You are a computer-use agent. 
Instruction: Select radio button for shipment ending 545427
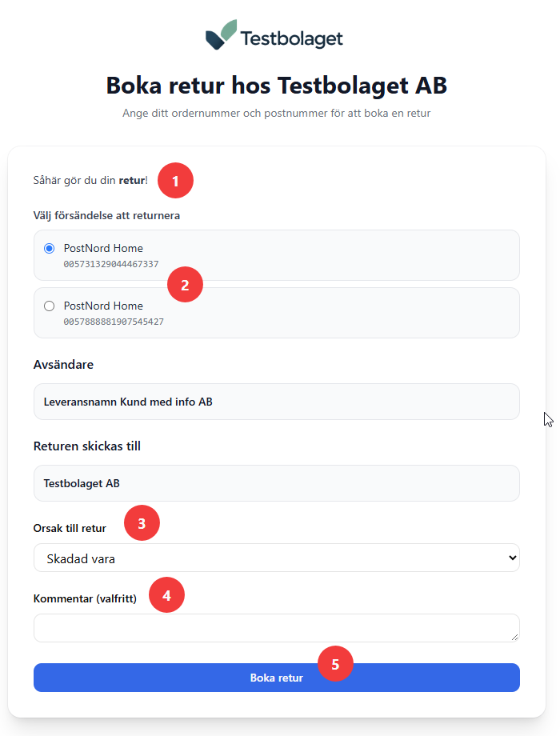click(50, 306)
